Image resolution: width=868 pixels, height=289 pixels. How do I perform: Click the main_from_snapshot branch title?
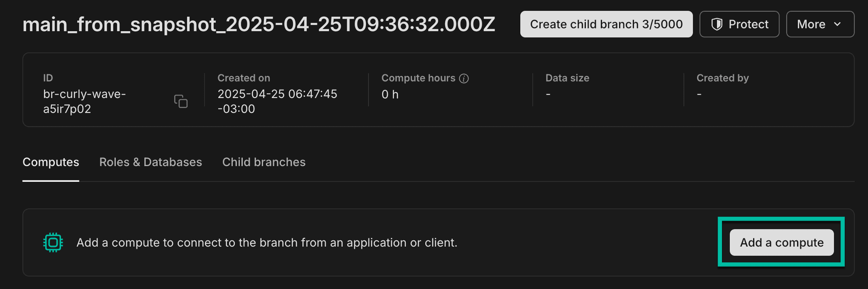tap(259, 24)
